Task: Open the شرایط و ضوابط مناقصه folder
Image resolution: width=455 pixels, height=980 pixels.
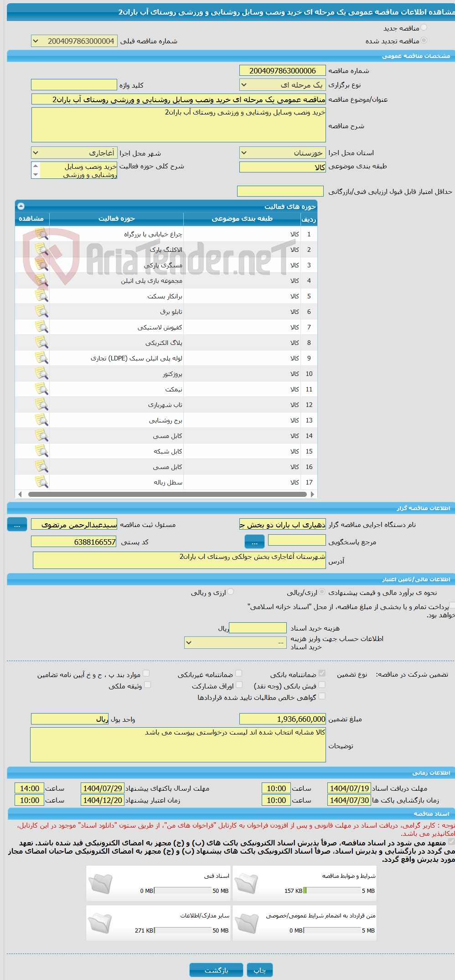Action: tap(247, 884)
